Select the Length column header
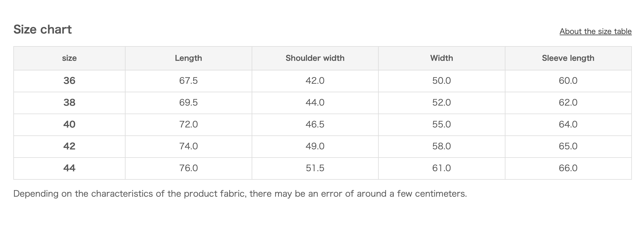The height and width of the screenshot is (238, 644). pyautogui.click(x=188, y=58)
